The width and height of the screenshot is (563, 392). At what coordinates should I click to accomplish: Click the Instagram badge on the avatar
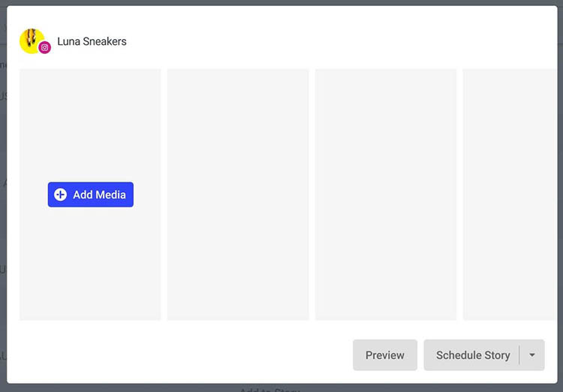44,47
